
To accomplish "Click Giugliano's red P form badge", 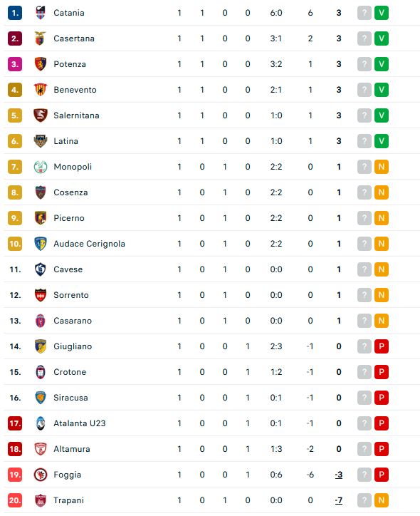I will [x=382, y=346].
